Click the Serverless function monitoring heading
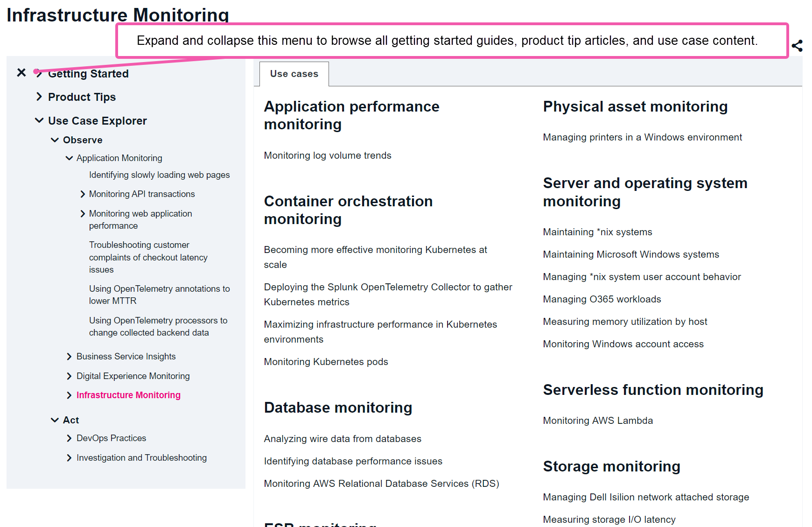812x527 pixels. (x=653, y=390)
